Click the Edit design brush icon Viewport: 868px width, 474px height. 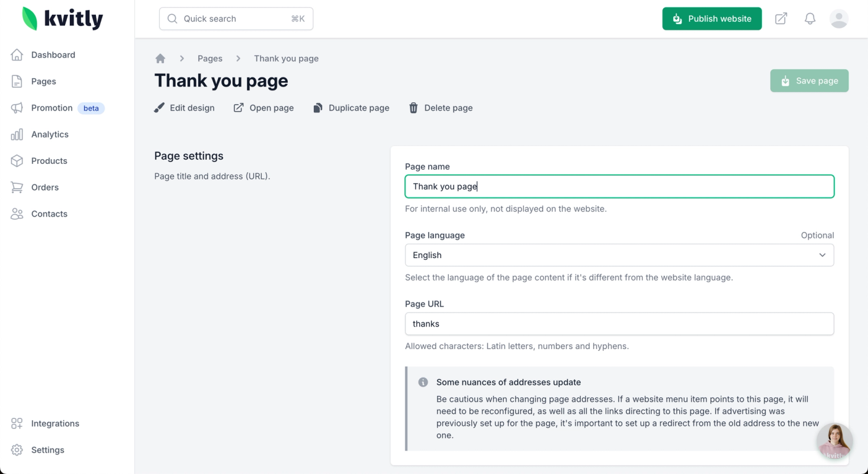(x=159, y=108)
